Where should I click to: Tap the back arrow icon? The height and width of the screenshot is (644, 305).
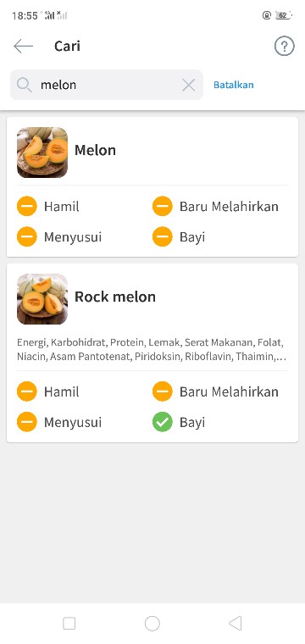coord(23,46)
